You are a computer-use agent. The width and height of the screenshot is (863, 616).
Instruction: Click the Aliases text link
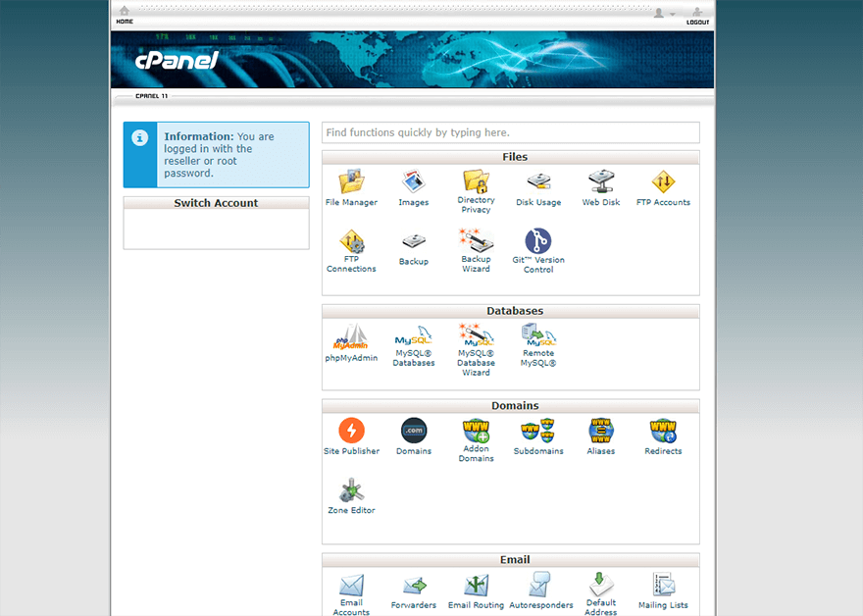pos(601,451)
